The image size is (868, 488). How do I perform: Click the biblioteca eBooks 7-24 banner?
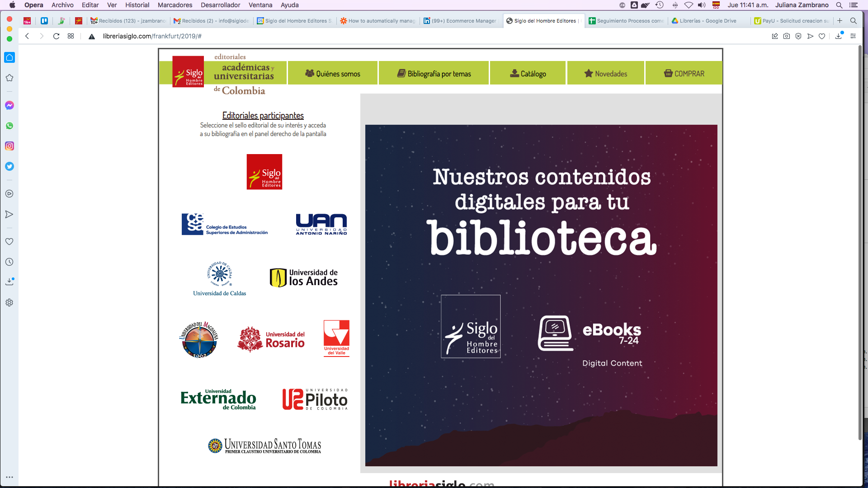tap(541, 296)
